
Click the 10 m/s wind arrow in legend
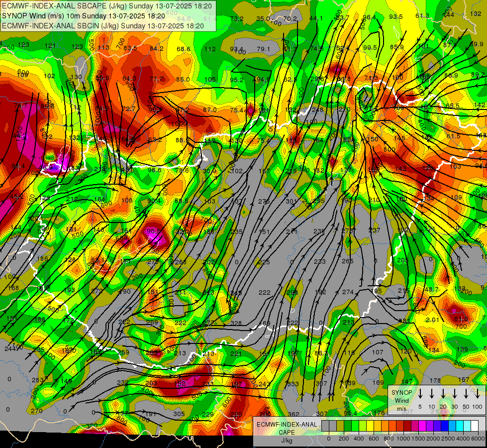pyautogui.click(x=432, y=394)
